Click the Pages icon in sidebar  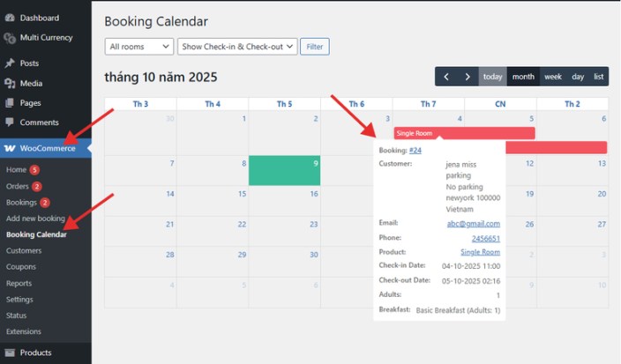[x=10, y=103]
